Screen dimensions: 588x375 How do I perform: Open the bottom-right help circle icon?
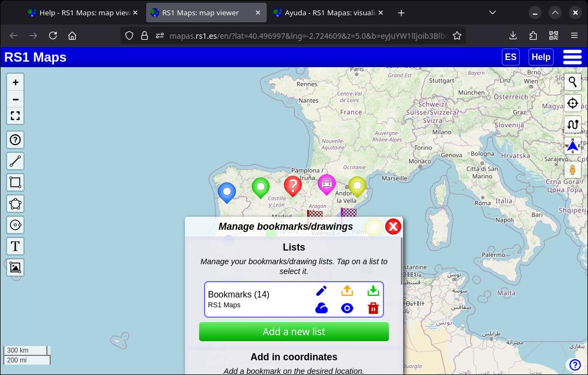click(x=575, y=365)
